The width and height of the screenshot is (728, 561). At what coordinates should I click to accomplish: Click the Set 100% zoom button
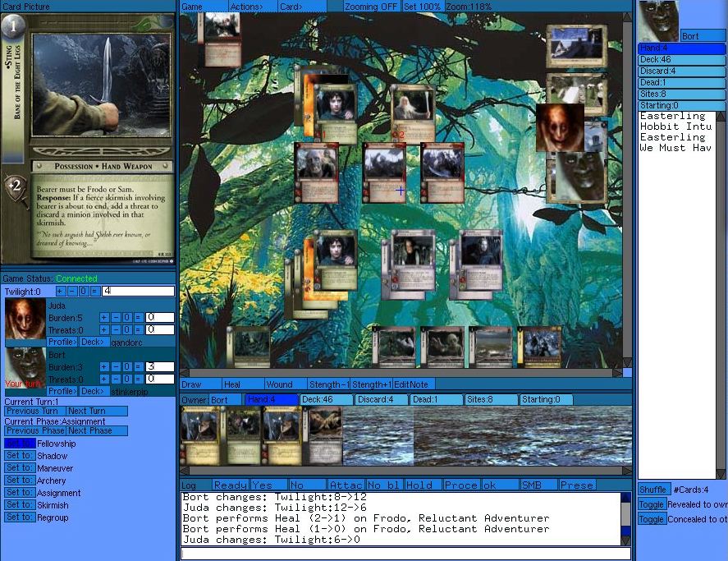423,7
